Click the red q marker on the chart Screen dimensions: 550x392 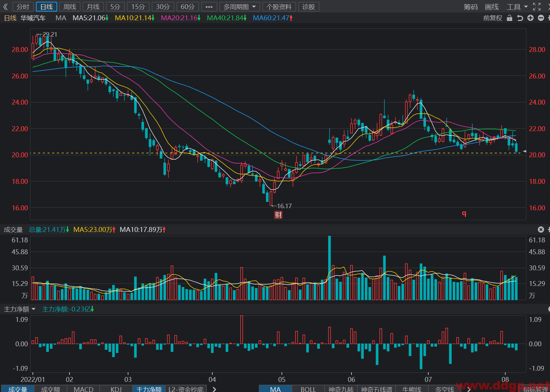pyautogui.click(x=464, y=213)
